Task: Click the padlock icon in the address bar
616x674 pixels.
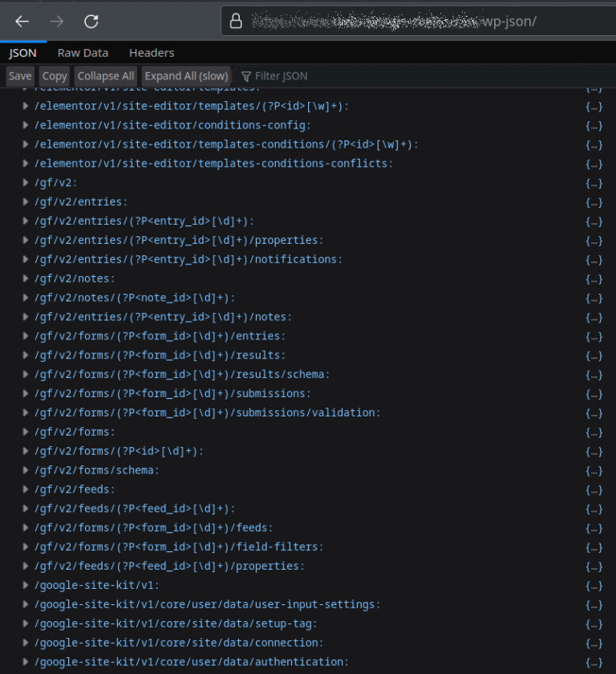Action: point(237,22)
